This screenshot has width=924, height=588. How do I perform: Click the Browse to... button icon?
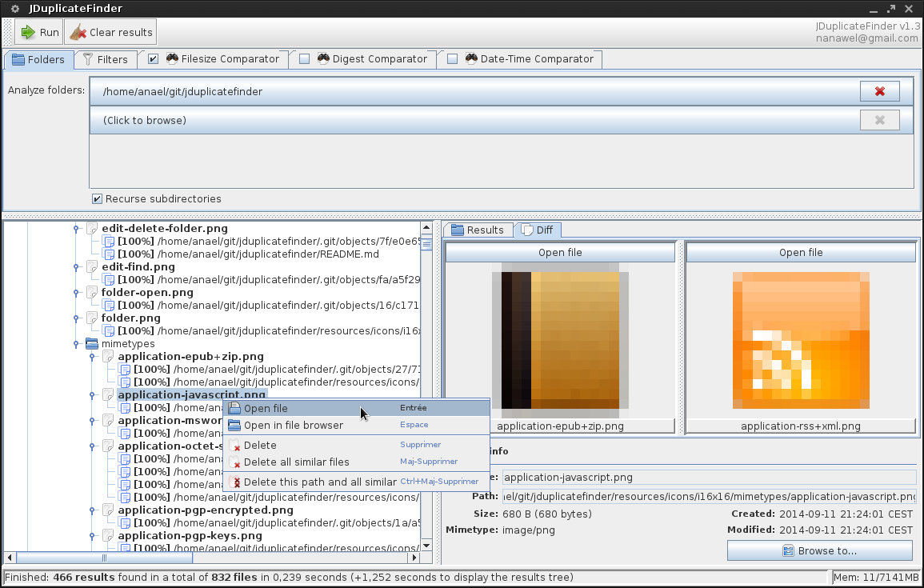[788, 551]
